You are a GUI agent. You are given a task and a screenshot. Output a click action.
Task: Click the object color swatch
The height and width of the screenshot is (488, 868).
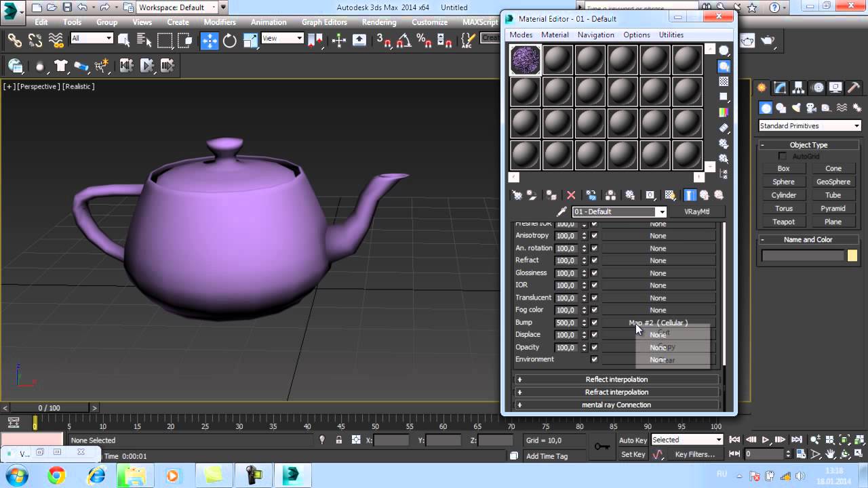[x=852, y=256]
